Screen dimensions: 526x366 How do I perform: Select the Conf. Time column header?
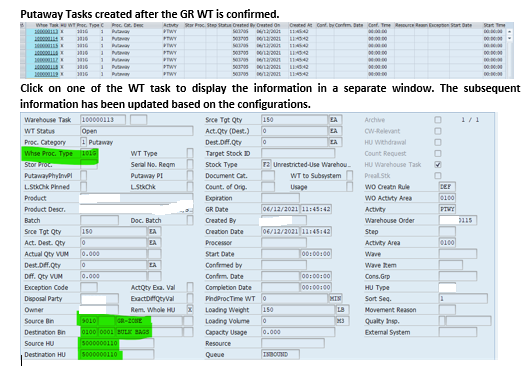[379, 25]
